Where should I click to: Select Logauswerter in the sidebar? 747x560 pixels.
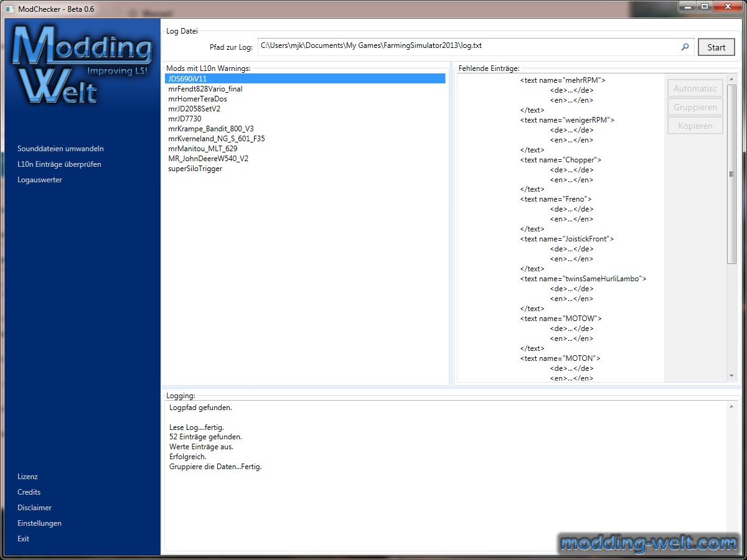[x=40, y=180]
